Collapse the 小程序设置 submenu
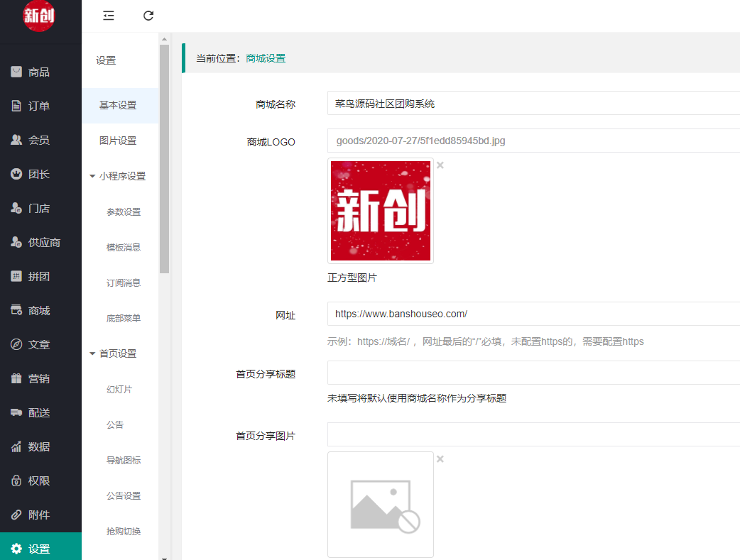Screen dimensions: 740x560 92,176
